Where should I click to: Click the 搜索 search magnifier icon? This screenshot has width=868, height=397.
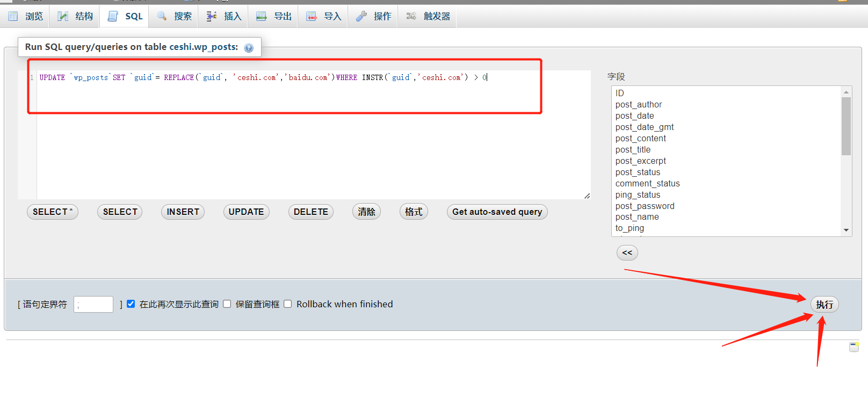tap(162, 16)
